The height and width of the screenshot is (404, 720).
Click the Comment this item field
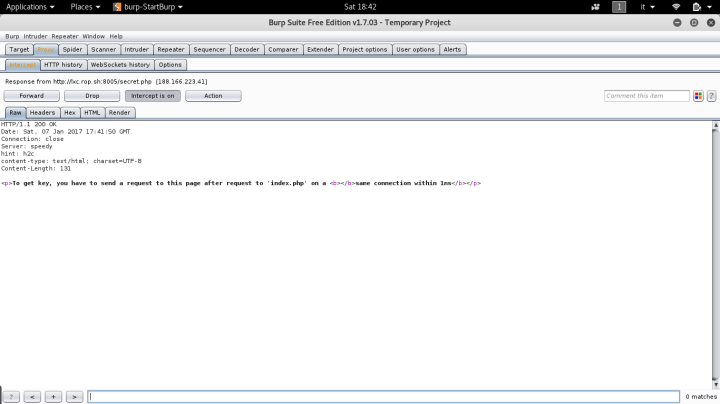pos(646,96)
